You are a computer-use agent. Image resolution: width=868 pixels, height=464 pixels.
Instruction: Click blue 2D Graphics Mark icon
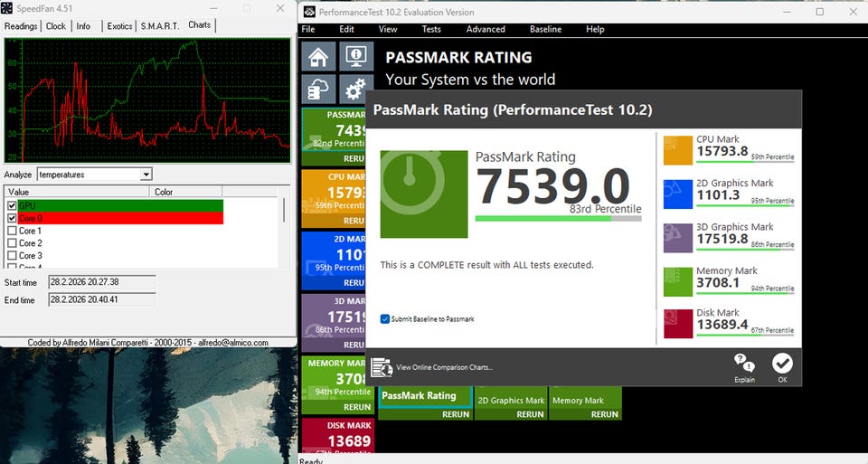(x=677, y=194)
